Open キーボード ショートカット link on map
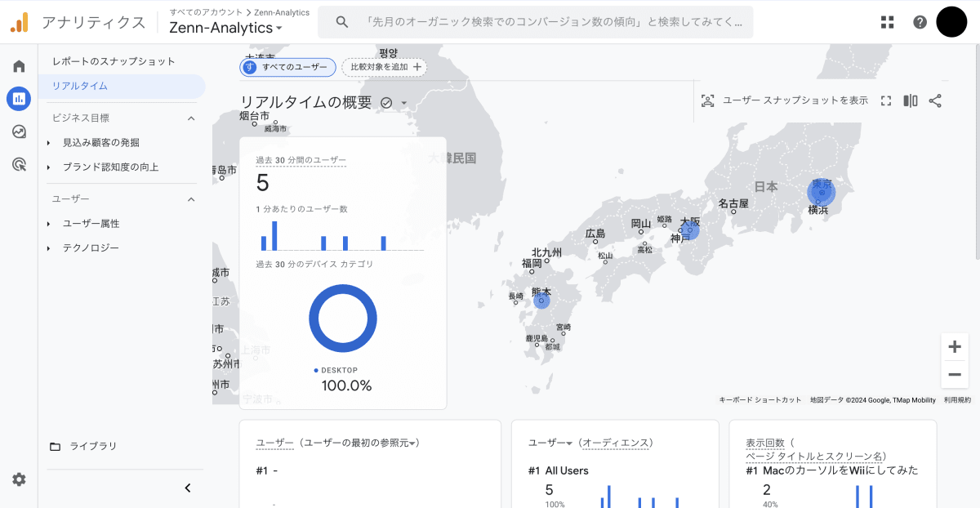The image size is (980, 508). coord(760,400)
